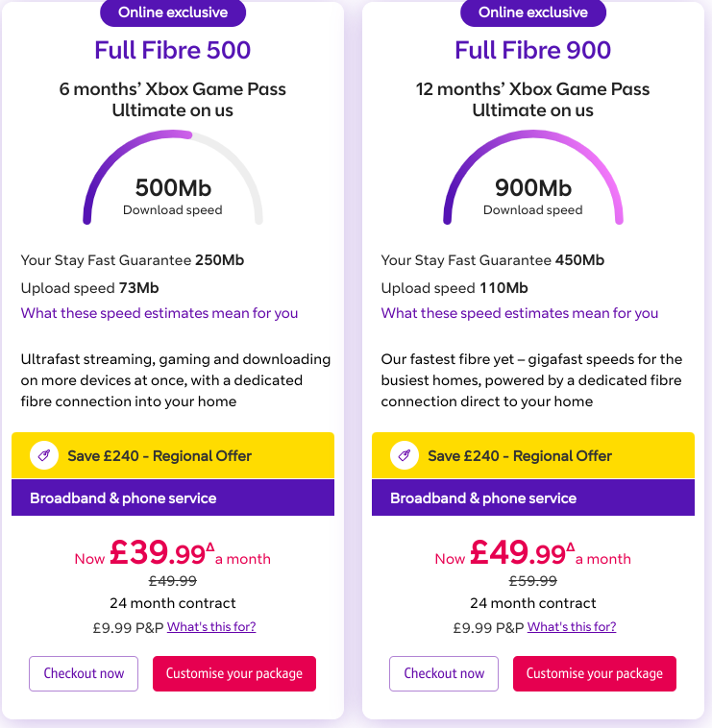Click Checkout now for Full Fibre 500

point(84,673)
